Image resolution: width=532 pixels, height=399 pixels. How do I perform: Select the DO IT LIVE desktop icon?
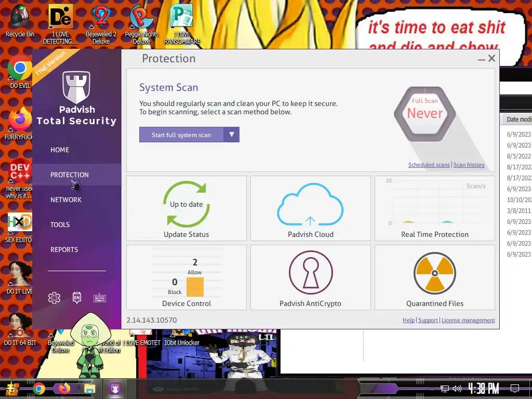click(x=20, y=277)
